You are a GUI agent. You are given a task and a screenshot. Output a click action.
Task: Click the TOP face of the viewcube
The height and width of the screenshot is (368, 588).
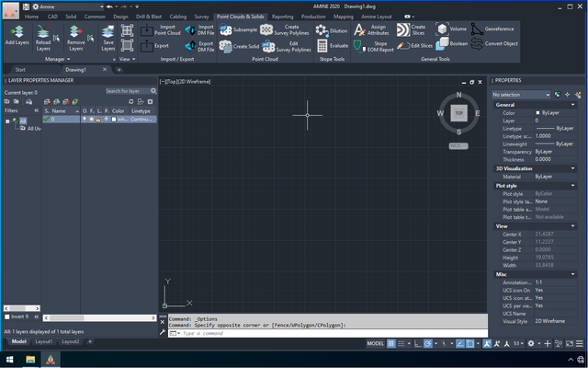(459, 113)
